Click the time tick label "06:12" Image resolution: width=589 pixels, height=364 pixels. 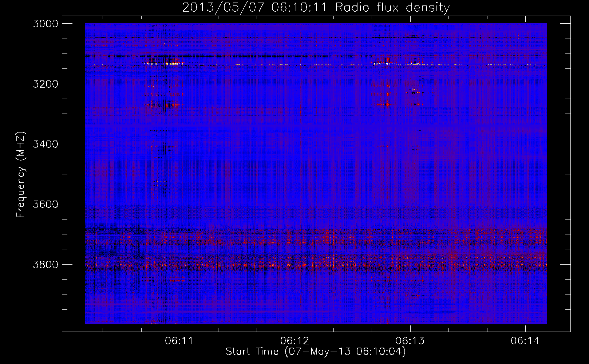click(294, 341)
